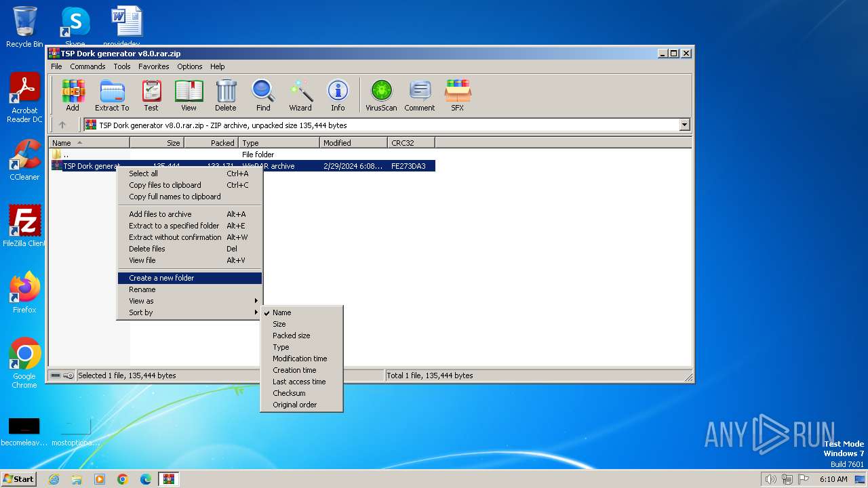Image resolution: width=868 pixels, height=488 pixels.
Task: Open the Help menu
Action: pyautogui.click(x=217, y=66)
